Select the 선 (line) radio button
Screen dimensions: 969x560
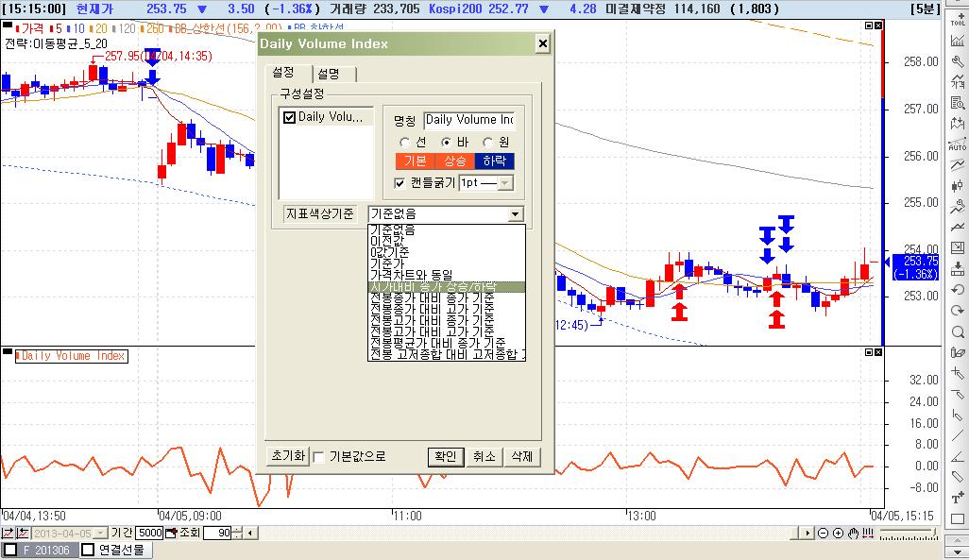404,142
